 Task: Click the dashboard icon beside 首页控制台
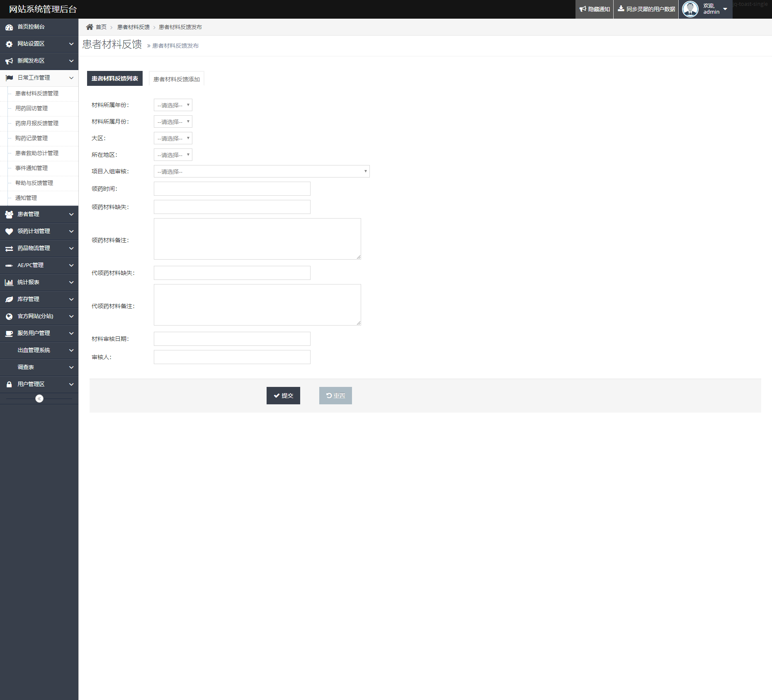tap(9, 27)
